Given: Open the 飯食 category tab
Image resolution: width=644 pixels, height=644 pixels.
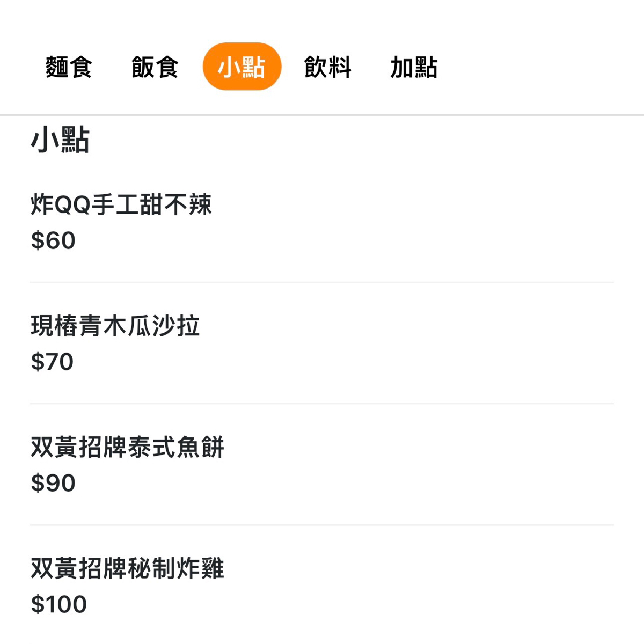Looking at the screenshot, I should pyautogui.click(x=155, y=67).
